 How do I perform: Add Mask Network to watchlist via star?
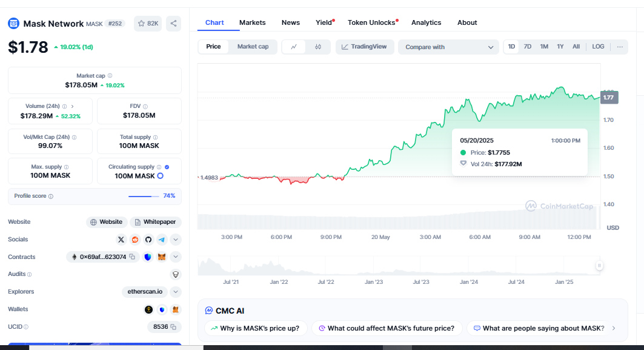(x=147, y=24)
